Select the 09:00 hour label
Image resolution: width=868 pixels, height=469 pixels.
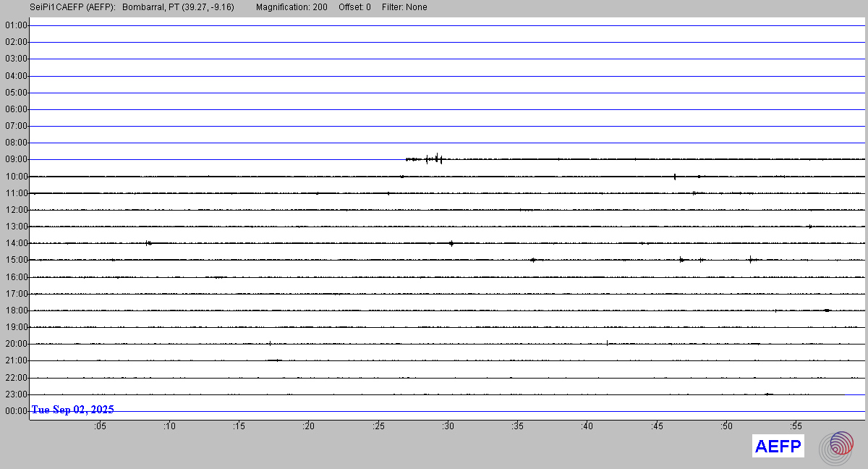click(16, 159)
